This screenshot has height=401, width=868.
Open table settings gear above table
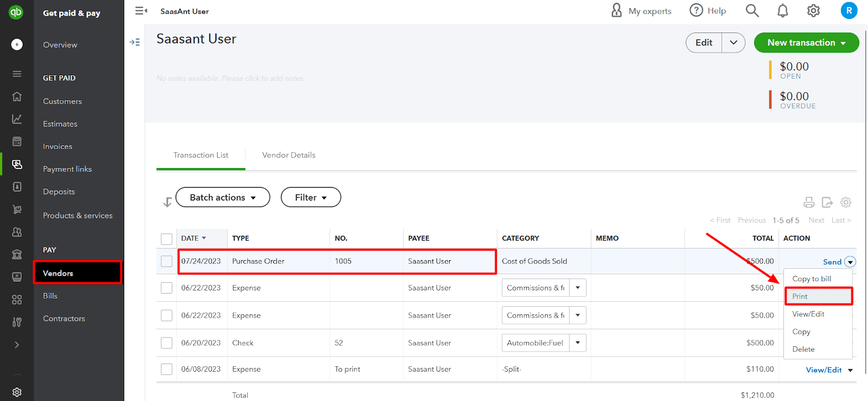[x=846, y=202]
